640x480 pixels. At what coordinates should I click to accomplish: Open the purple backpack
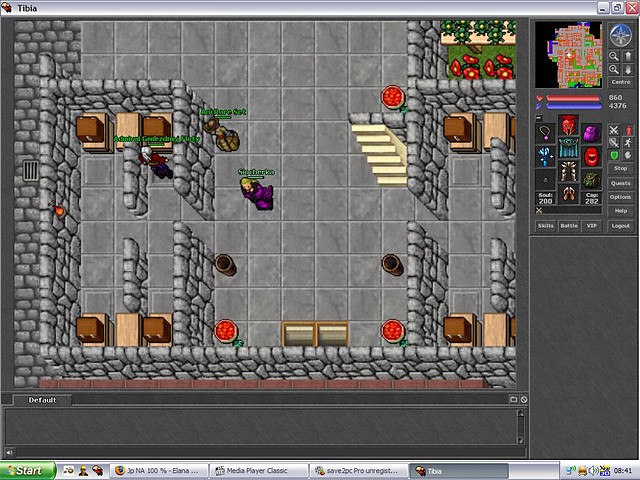pyautogui.click(x=591, y=133)
